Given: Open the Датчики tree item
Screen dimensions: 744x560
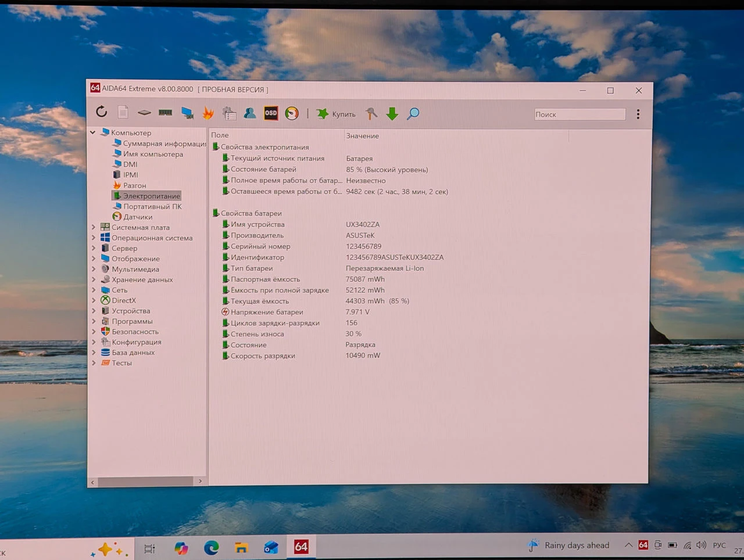Looking at the screenshot, I should (133, 217).
